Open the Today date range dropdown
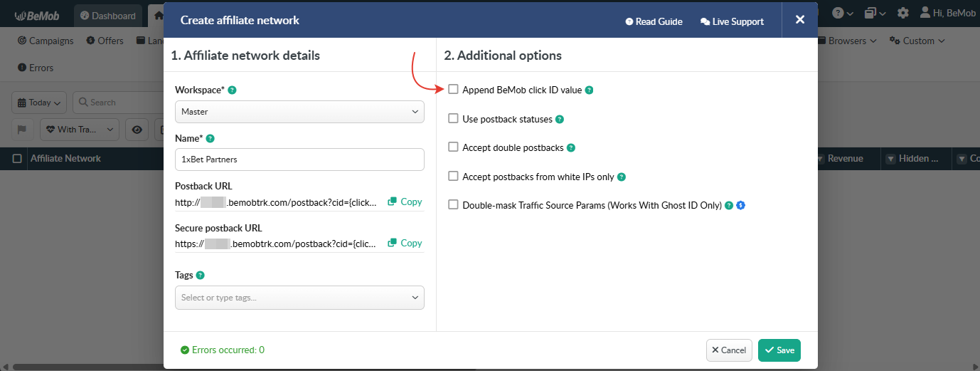Viewport: 980px width, 371px height. [x=40, y=103]
